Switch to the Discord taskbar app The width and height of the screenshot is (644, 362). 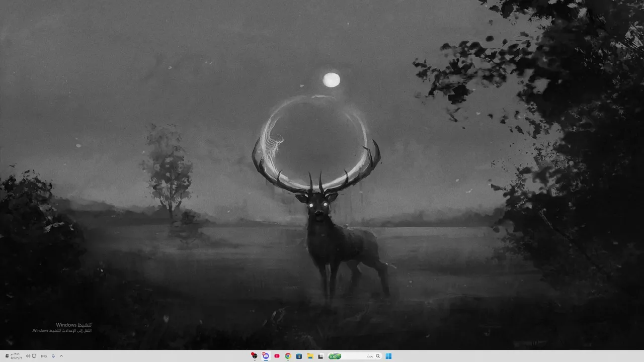tap(266, 356)
